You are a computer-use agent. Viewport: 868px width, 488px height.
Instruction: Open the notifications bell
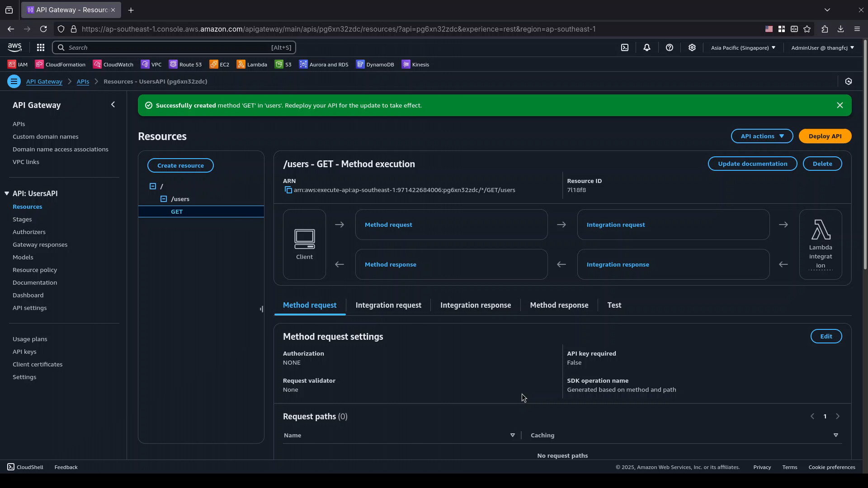pos(647,47)
